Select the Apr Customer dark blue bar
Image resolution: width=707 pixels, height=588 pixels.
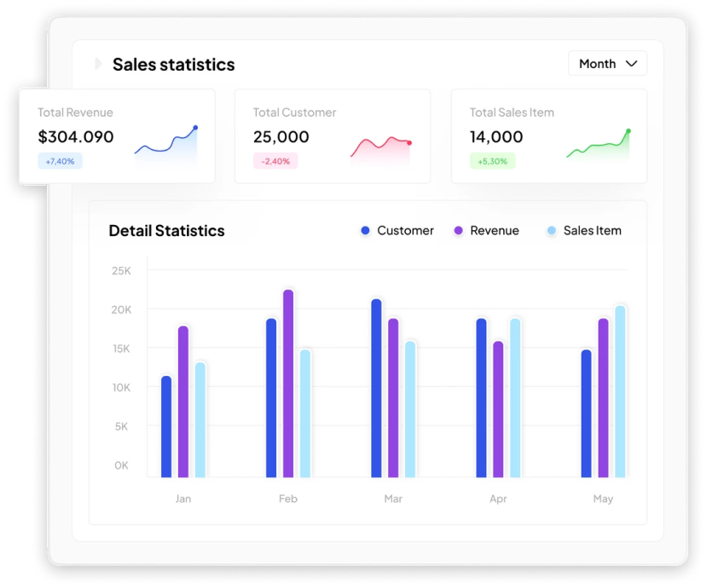click(x=482, y=398)
